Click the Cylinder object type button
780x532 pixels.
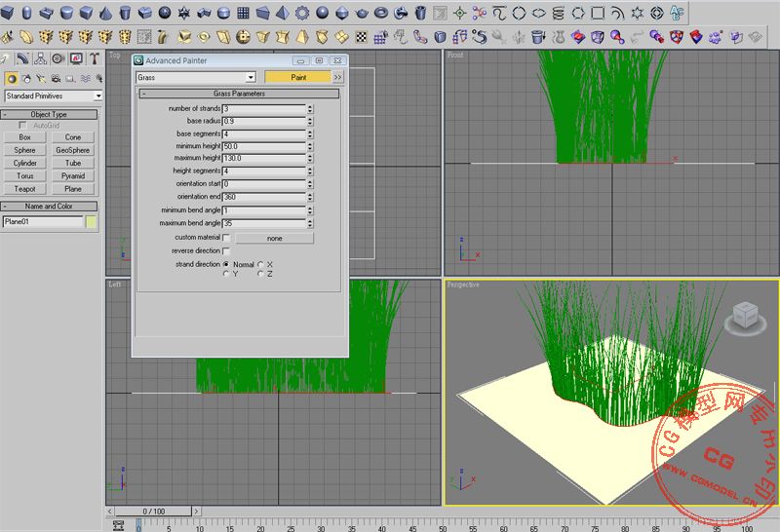pyautogui.click(x=25, y=163)
